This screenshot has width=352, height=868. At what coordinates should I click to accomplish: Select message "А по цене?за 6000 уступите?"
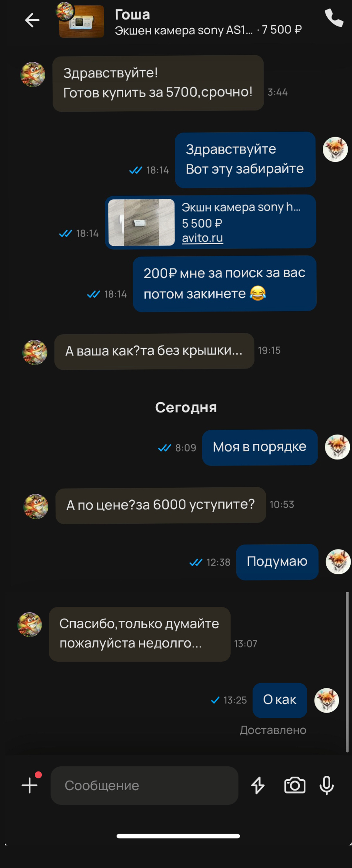pos(161,505)
